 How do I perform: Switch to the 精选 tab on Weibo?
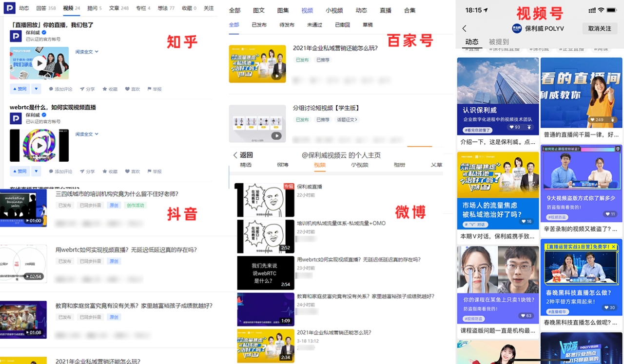[246, 165]
